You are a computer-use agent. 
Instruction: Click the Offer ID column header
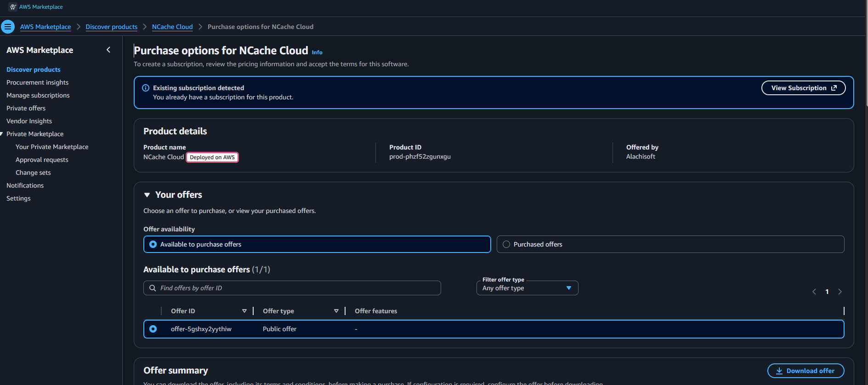tap(183, 311)
